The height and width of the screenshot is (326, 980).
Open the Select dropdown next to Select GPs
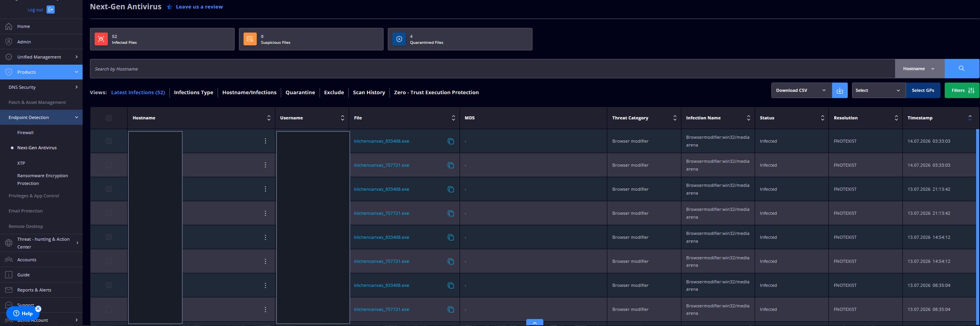(x=878, y=90)
